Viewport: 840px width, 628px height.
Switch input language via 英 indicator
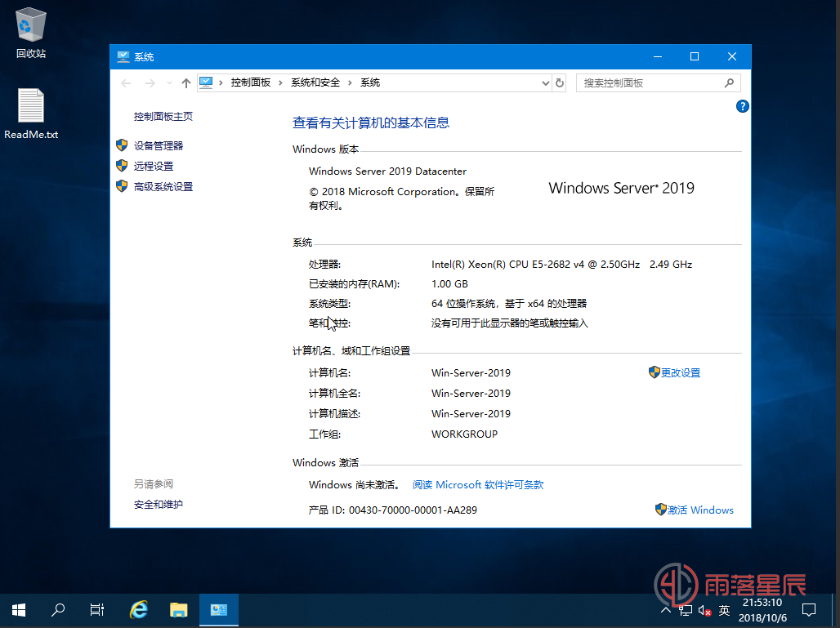[x=724, y=610]
